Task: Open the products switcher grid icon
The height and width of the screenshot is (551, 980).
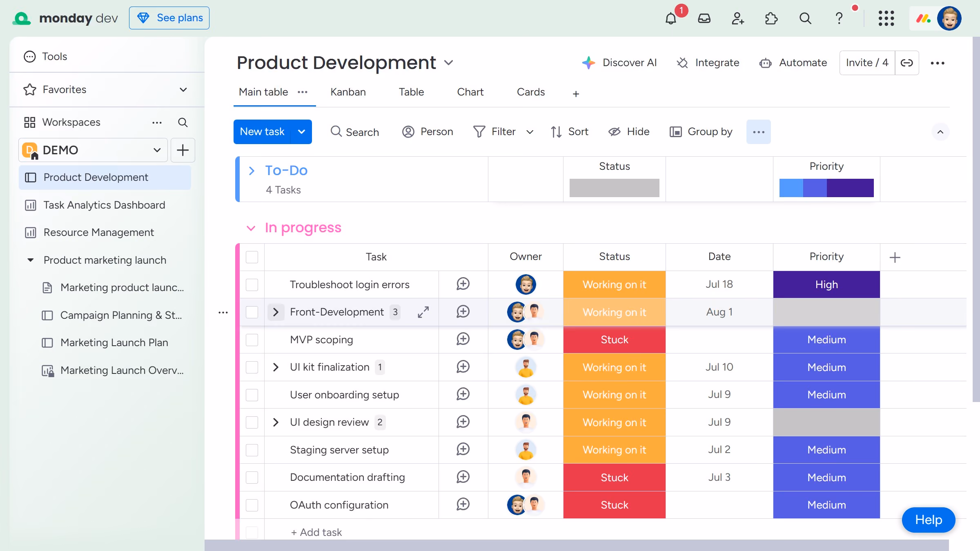Action: (x=886, y=18)
